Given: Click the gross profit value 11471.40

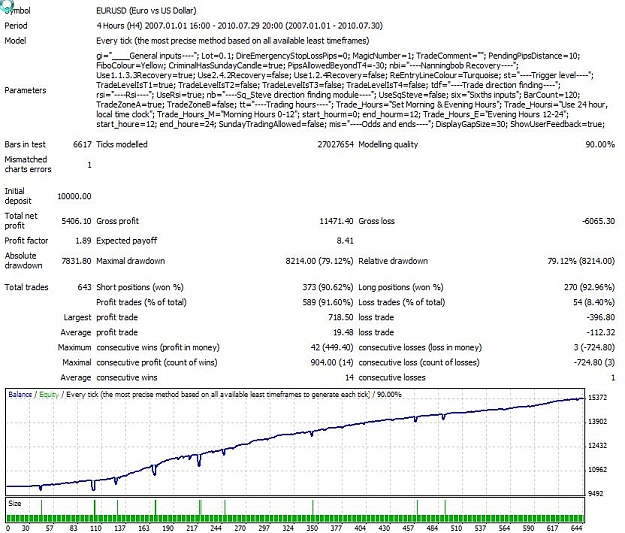Looking at the screenshot, I should 336,221.
